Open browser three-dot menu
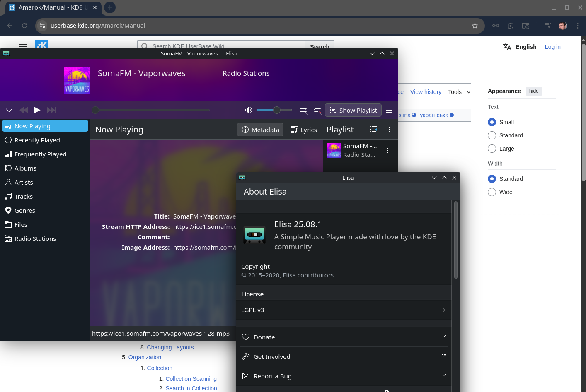Viewport: 586px width, 392px height. click(578, 26)
